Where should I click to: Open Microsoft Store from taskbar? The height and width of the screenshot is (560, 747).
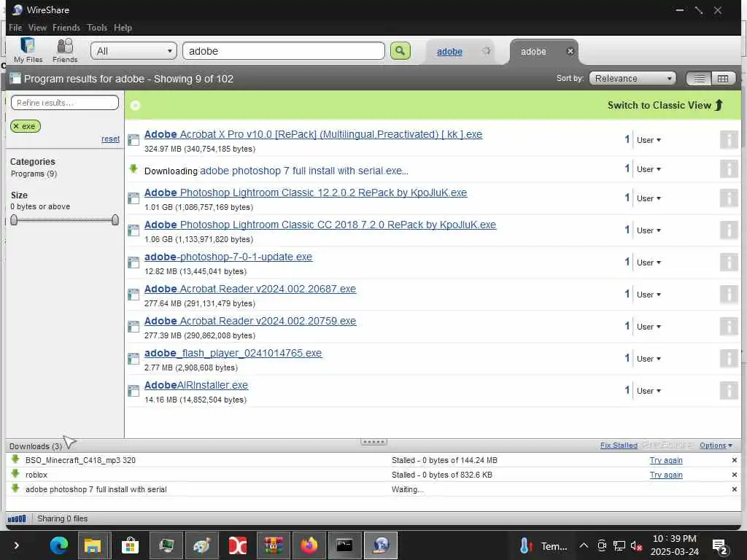tap(130, 545)
